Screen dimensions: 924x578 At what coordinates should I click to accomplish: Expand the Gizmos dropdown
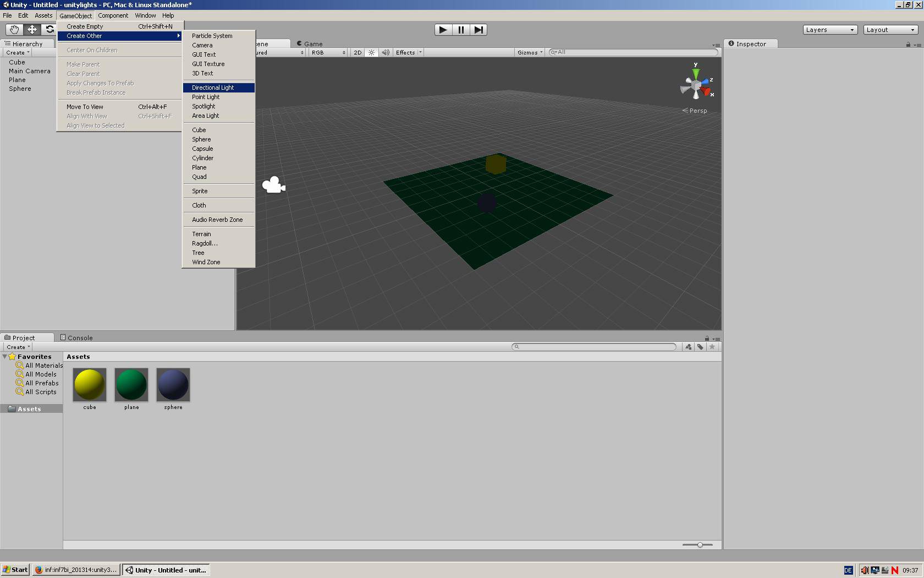530,53
